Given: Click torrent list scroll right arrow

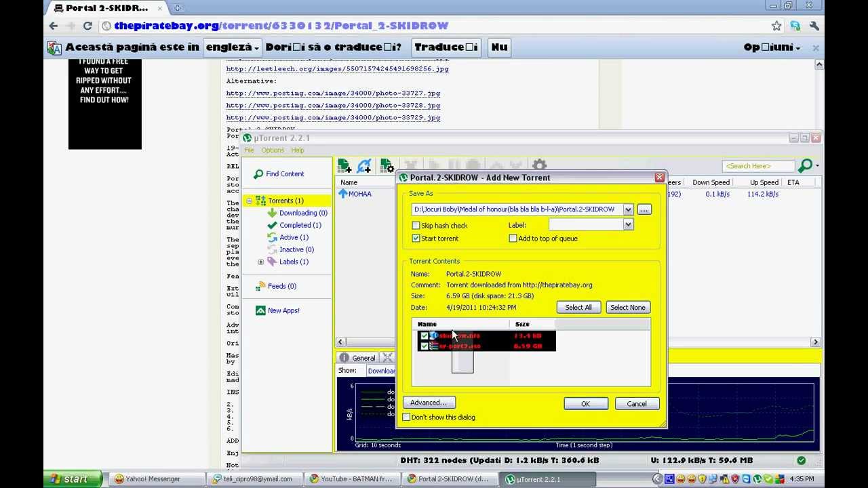Looking at the screenshot, I should click(x=816, y=342).
